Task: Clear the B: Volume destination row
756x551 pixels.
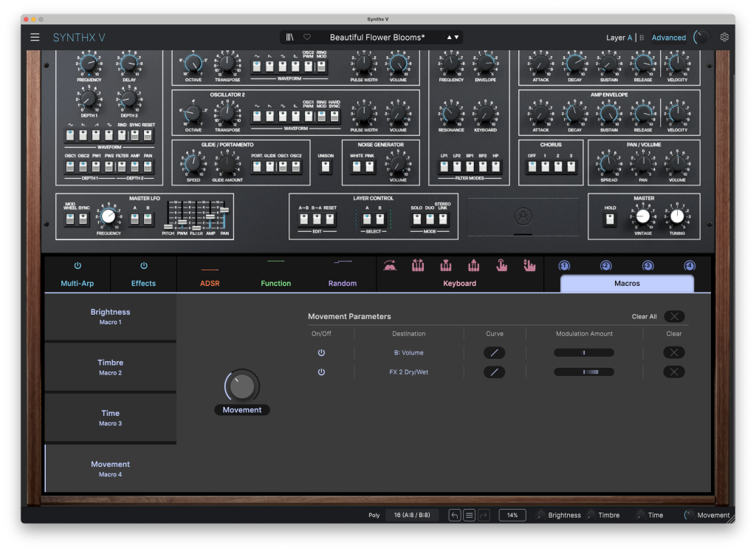Action: 674,353
